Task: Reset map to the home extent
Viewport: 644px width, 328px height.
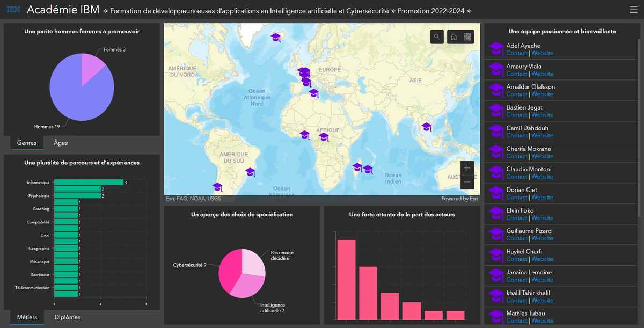Action: [453, 37]
